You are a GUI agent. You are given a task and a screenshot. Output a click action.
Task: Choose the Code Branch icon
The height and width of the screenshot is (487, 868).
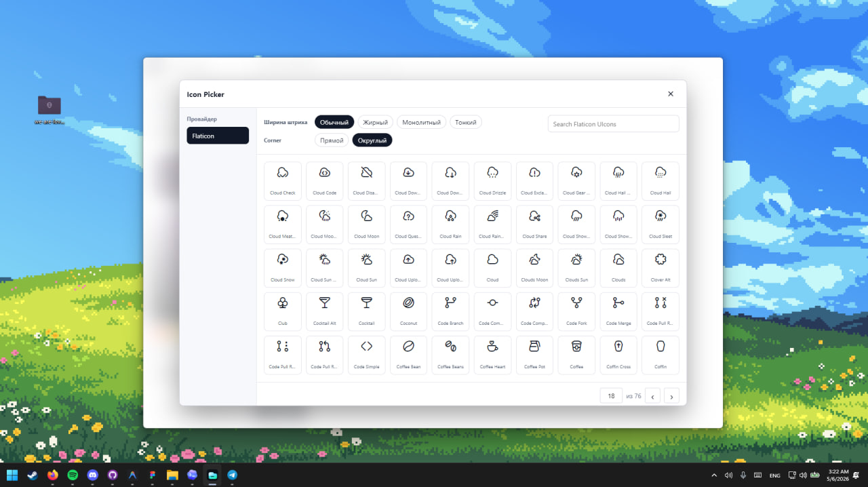click(x=450, y=311)
